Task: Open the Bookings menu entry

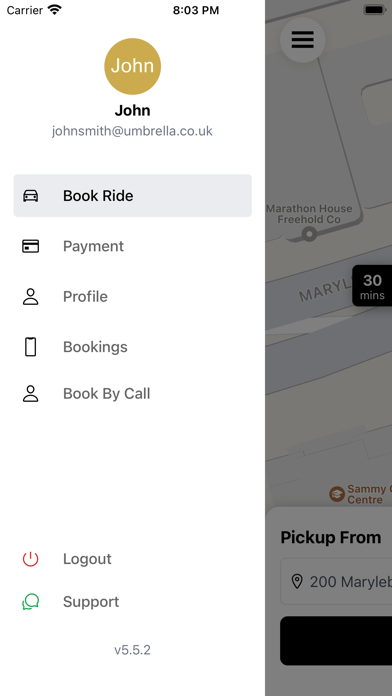Action: tap(133, 347)
